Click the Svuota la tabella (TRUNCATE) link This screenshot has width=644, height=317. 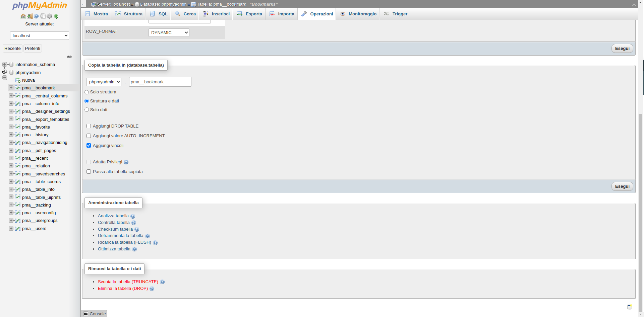point(128,282)
